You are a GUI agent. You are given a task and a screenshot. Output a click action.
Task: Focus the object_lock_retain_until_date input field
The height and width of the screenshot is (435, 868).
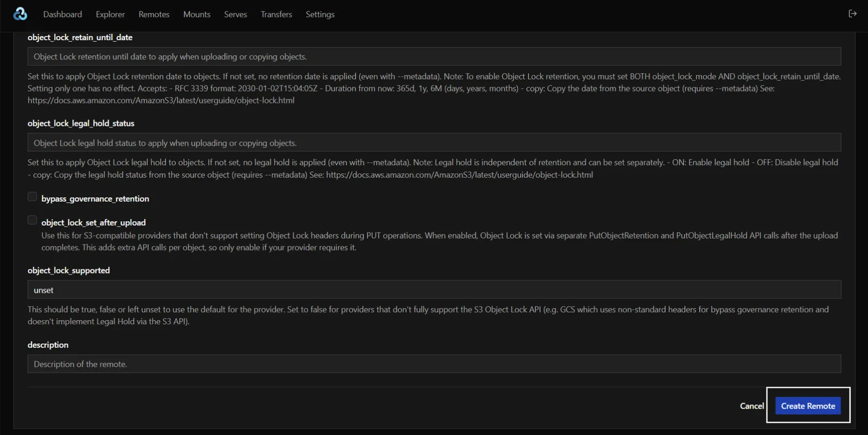tap(434, 56)
